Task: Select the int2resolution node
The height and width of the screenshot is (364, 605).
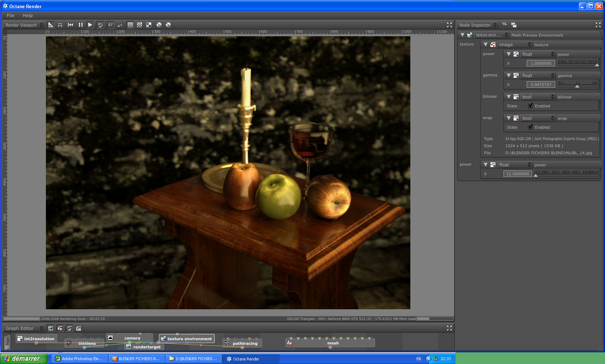Action: (x=36, y=339)
